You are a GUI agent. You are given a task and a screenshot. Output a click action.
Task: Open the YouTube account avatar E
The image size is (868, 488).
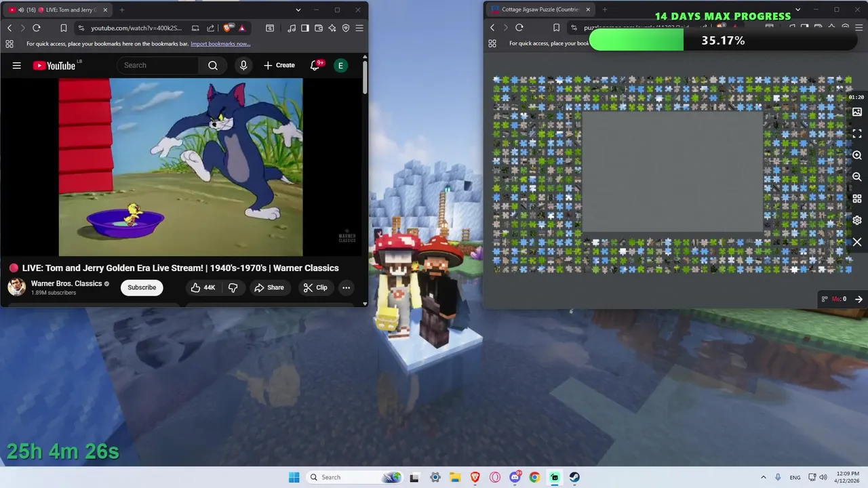(340, 65)
